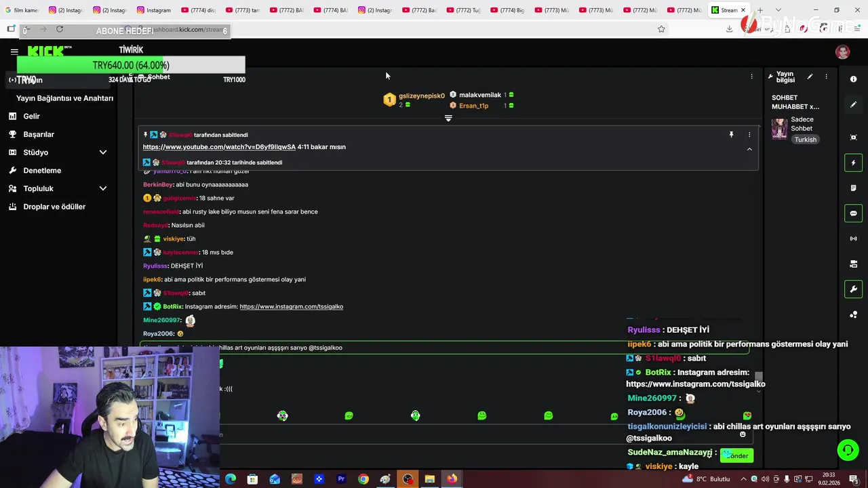This screenshot has width=868, height=488.
Task: Unpin the pinned chat message
Action: click(x=731, y=135)
